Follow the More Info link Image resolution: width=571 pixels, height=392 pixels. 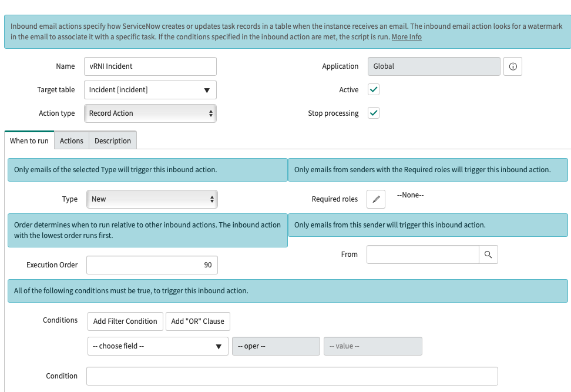click(407, 37)
